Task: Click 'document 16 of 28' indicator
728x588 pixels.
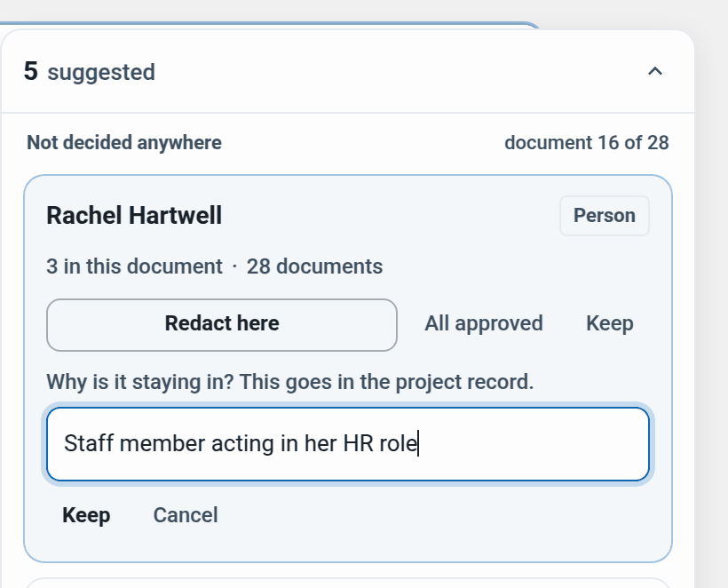Action: [586, 143]
